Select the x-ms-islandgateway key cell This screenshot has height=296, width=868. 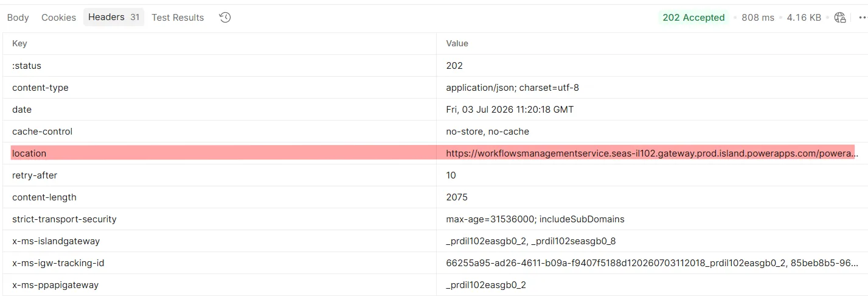pyautogui.click(x=220, y=241)
